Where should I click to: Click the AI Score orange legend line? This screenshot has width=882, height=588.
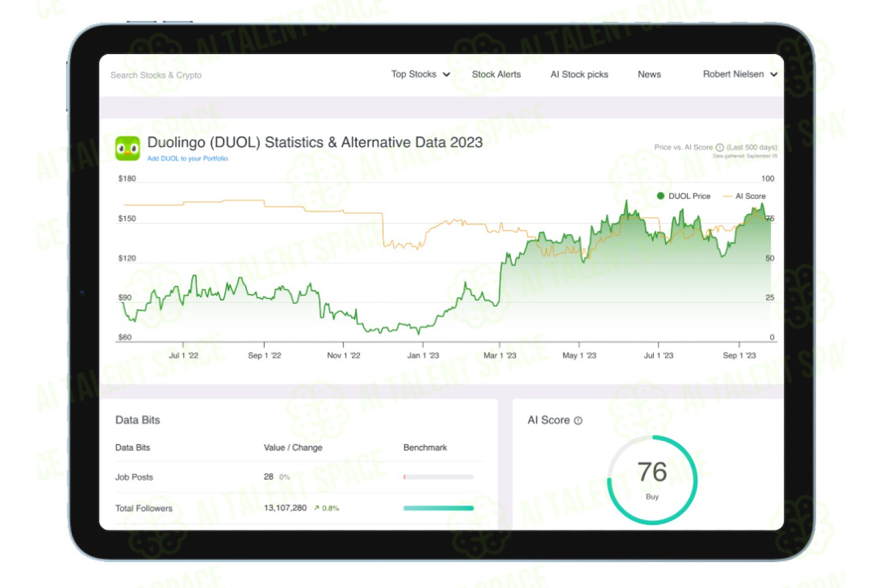[727, 196]
